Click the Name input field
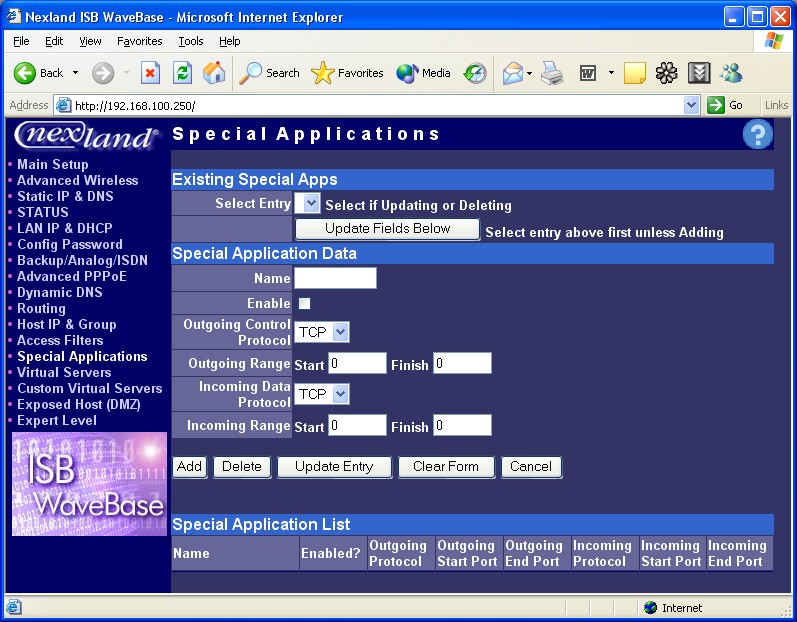The image size is (797, 622). (335, 278)
